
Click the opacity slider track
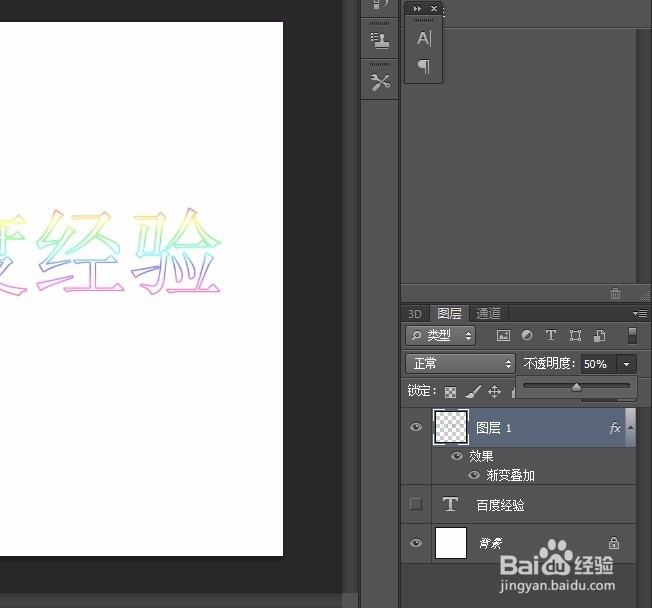(x=576, y=386)
